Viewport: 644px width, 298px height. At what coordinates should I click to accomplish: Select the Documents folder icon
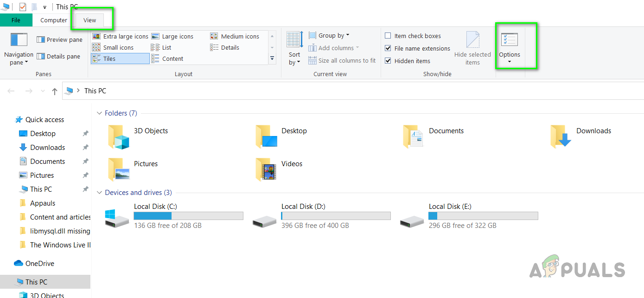pyautogui.click(x=413, y=136)
